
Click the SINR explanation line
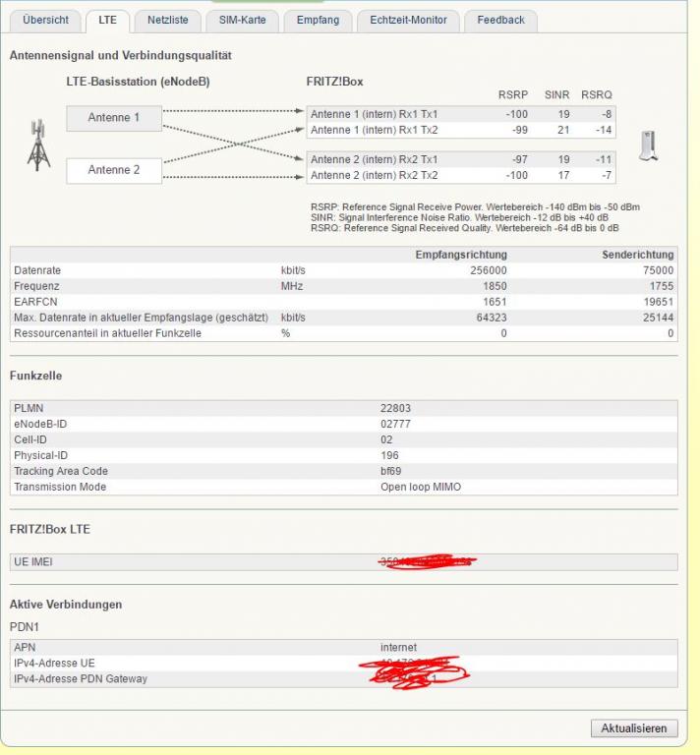tap(459, 217)
